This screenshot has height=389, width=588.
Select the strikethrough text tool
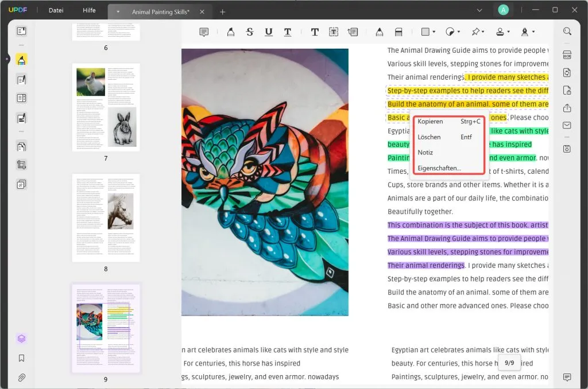pyautogui.click(x=249, y=32)
